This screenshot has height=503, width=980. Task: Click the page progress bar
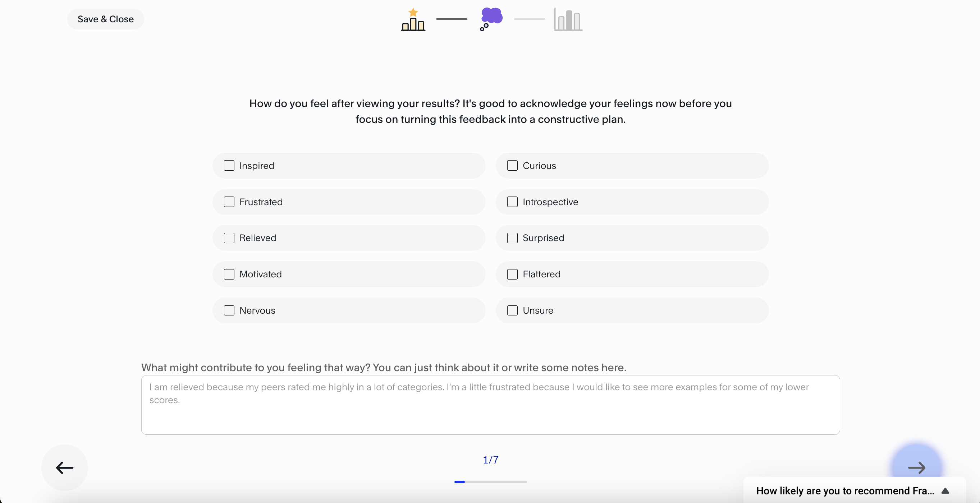[490, 482]
